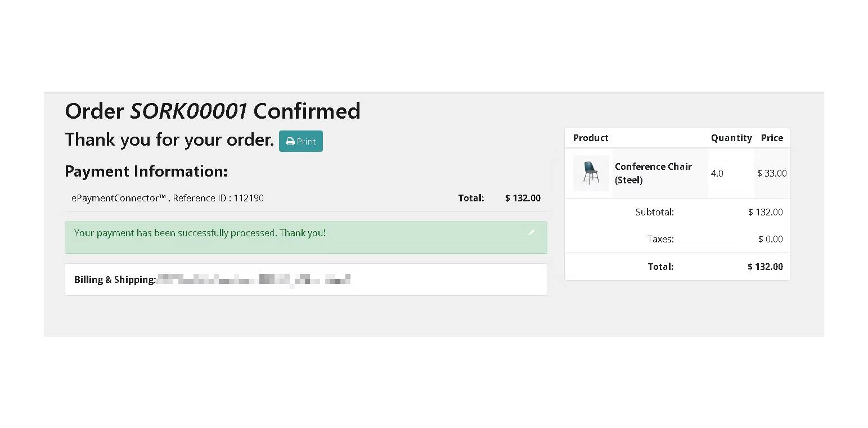Click the Subtotal amount $ 132.00
Screen dimensions: 868x428
pos(765,212)
